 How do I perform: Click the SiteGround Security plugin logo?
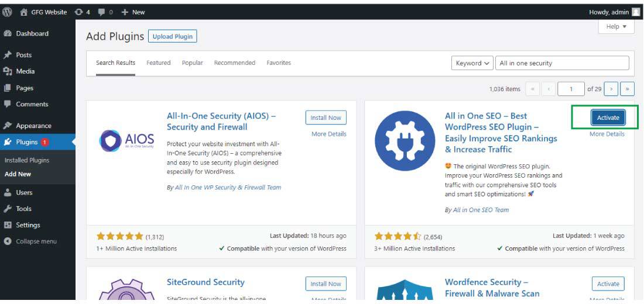tap(127, 289)
